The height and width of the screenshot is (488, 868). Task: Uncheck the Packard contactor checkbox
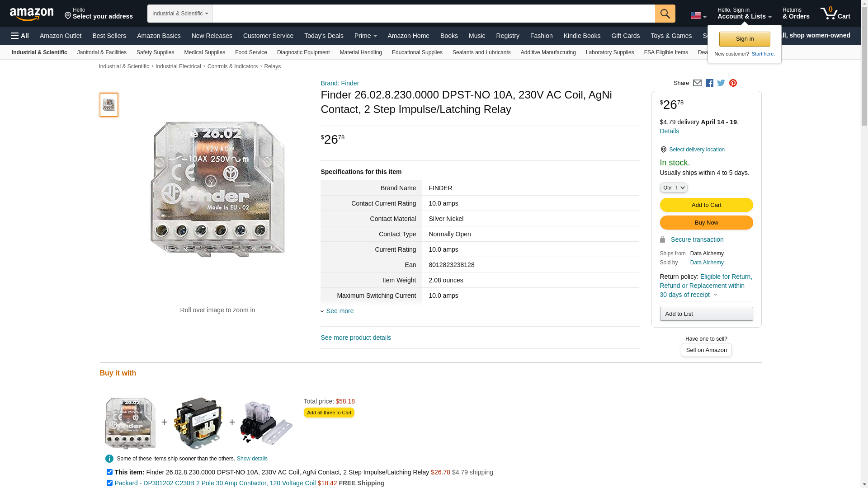pyautogui.click(x=109, y=483)
